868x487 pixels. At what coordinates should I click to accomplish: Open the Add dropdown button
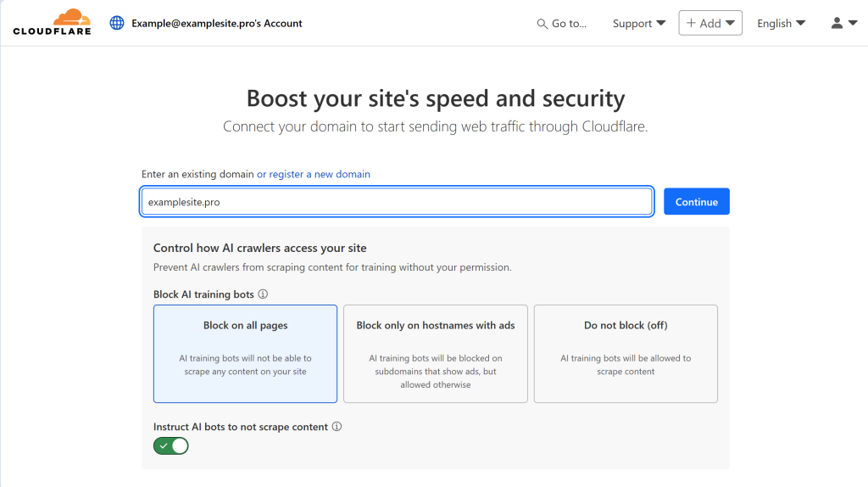710,23
